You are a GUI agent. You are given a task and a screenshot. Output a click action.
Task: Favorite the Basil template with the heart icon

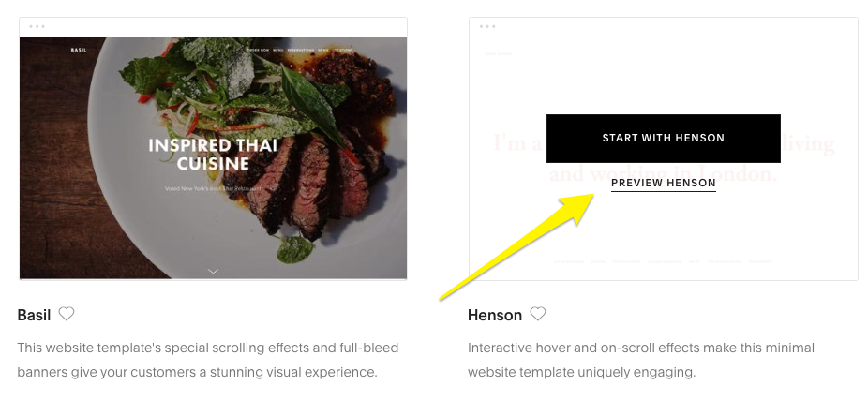pos(67,314)
